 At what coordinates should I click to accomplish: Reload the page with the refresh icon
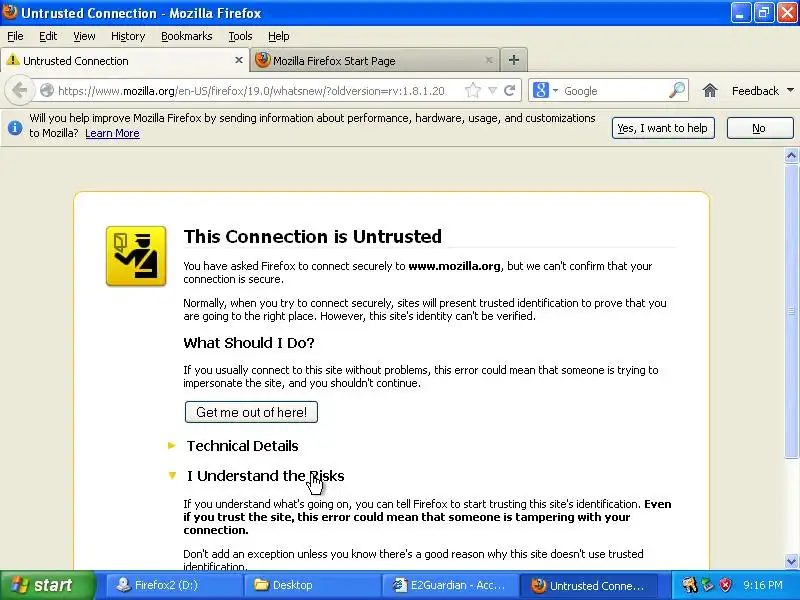pyautogui.click(x=509, y=91)
